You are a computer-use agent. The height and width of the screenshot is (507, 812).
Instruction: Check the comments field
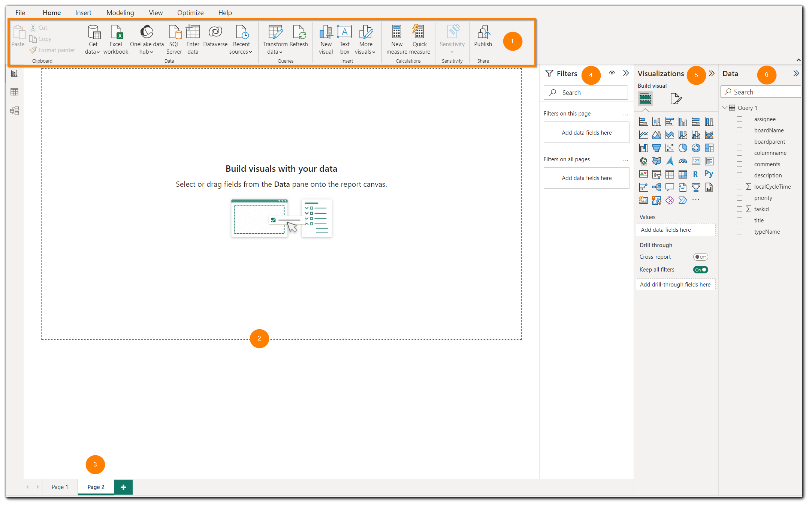(739, 164)
